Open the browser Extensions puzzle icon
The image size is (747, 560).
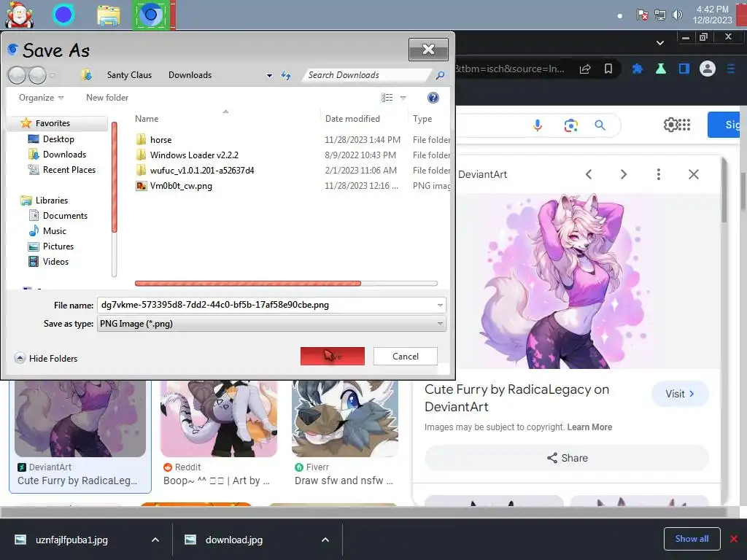(637, 69)
